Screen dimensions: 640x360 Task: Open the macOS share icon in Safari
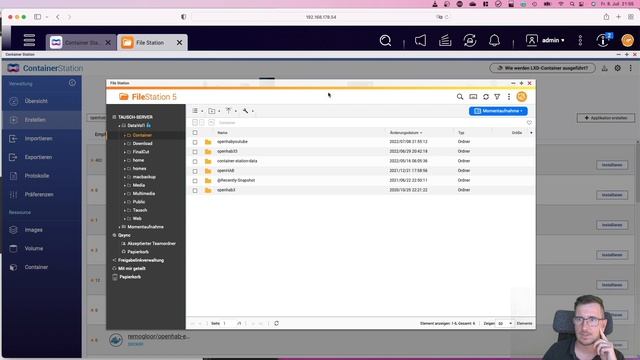pyautogui.click(x=606, y=17)
